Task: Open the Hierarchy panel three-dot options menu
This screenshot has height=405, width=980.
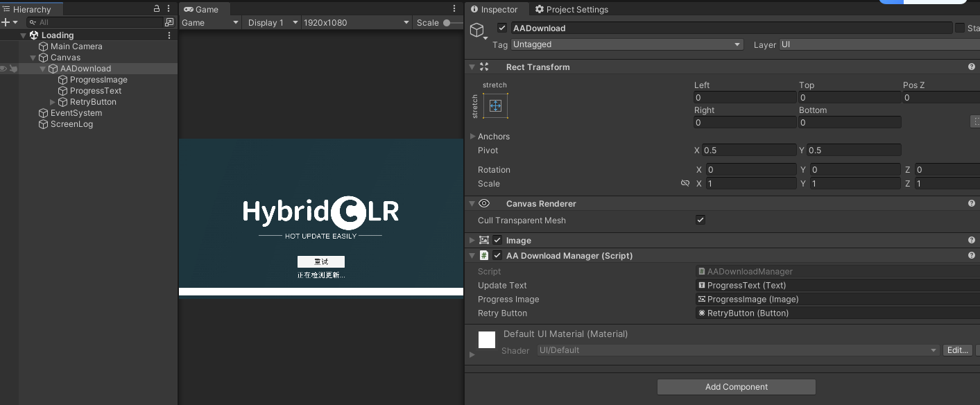Action: (x=169, y=9)
